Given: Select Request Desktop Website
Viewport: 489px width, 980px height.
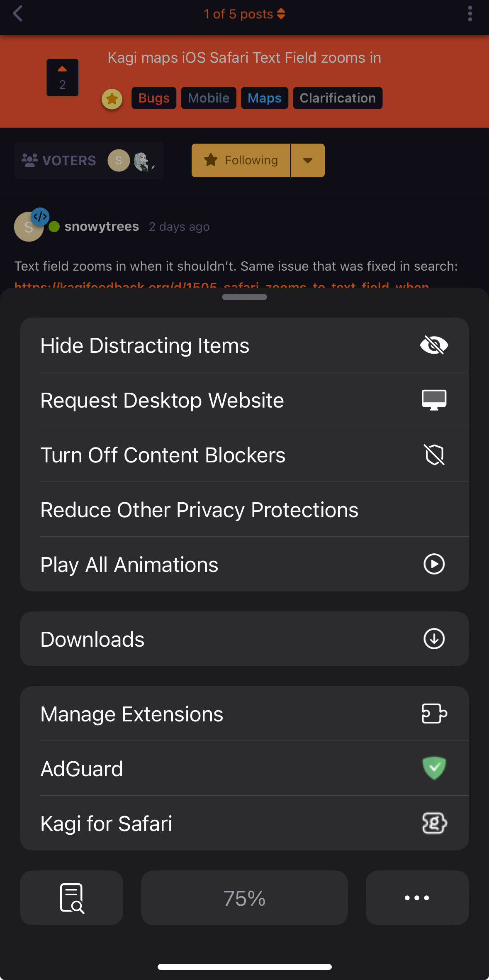Looking at the screenshot, I should click(x=244, y=400).
